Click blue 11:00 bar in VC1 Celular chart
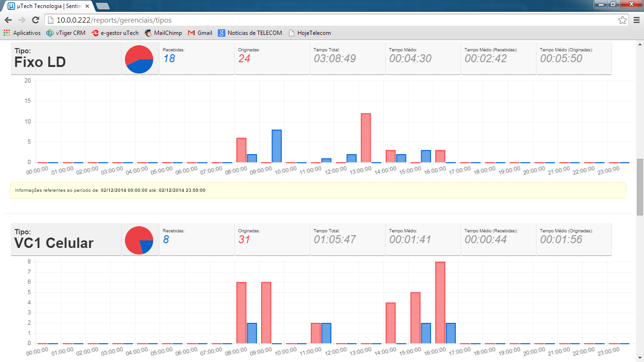Image resolution: width=644 pixels, height=362 pixels. (326, 333)
